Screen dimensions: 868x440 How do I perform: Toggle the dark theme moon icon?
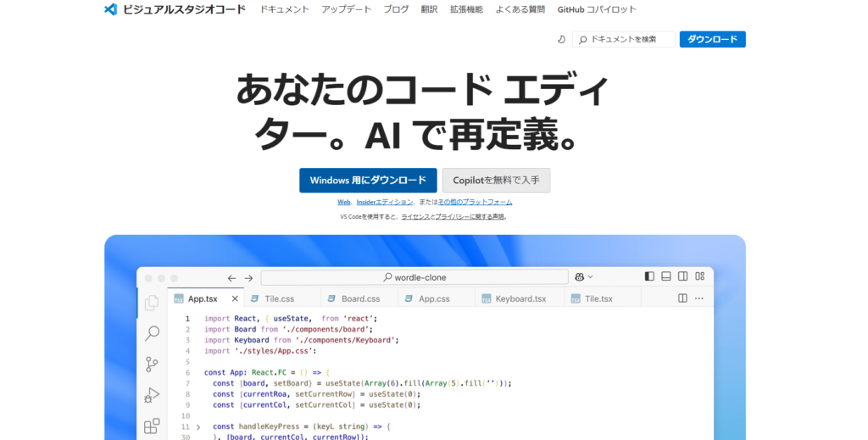pos(561,39)
